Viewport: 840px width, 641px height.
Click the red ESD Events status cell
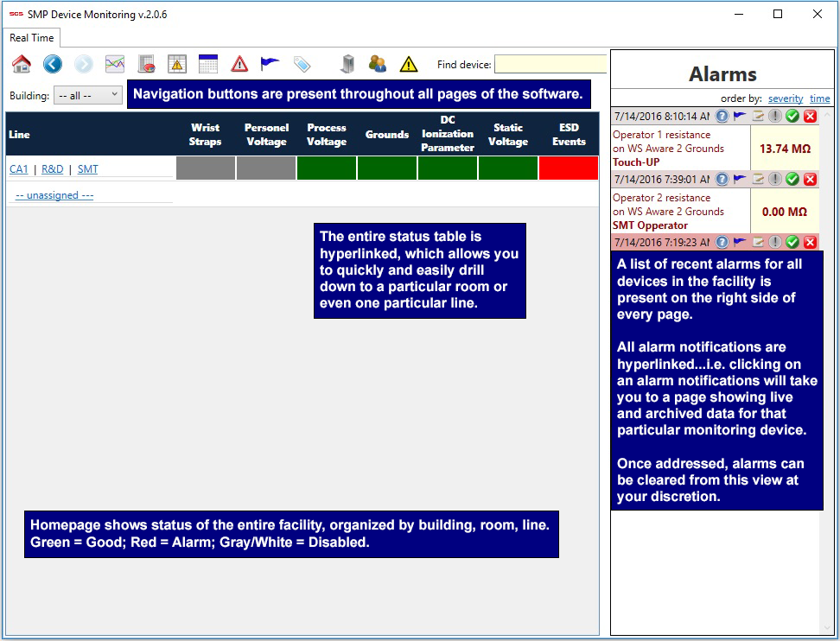click(568, 168)
